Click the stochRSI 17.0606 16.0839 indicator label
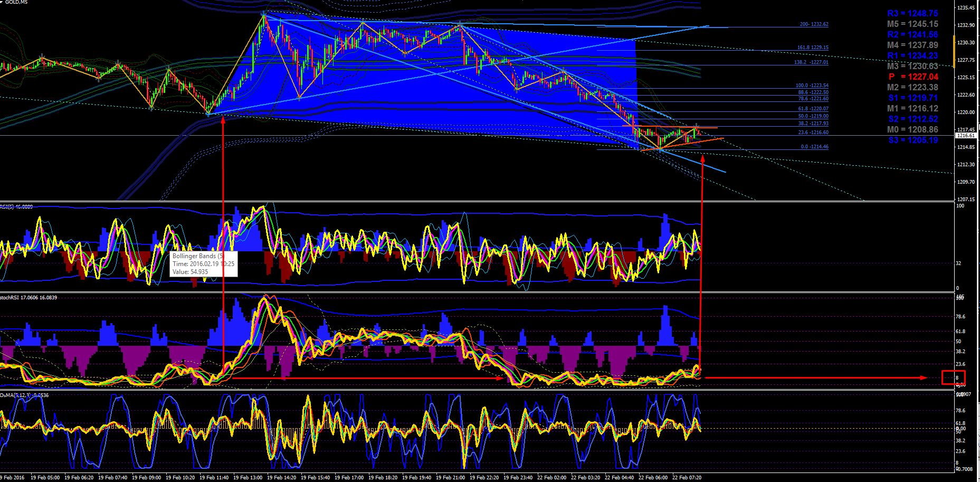The height and width of the screenshot is (482, 980). click(x=28, y=298)
